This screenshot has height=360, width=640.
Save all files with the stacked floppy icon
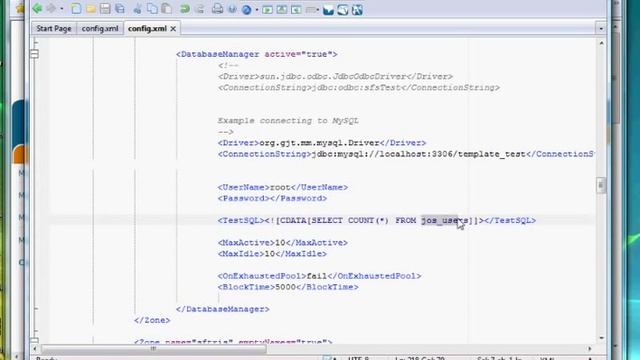120,9
